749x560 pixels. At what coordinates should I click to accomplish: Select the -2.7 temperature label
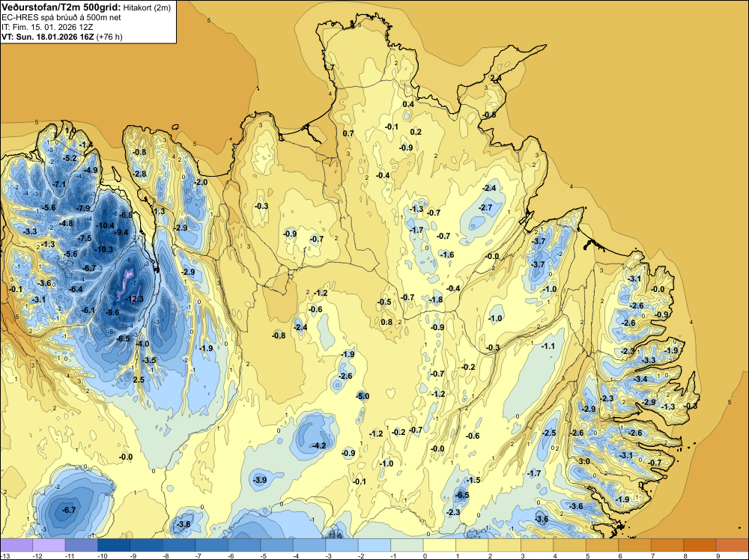[x=485, y=207]
